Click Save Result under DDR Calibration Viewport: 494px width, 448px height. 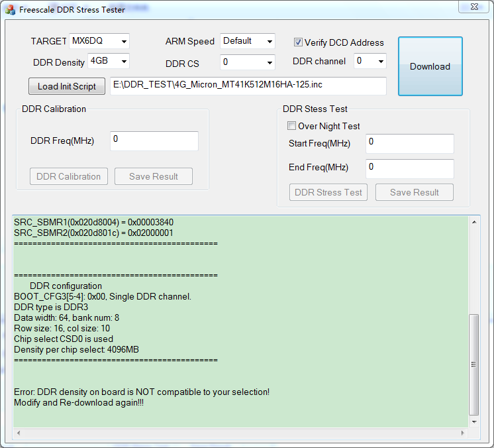point(154,176)
